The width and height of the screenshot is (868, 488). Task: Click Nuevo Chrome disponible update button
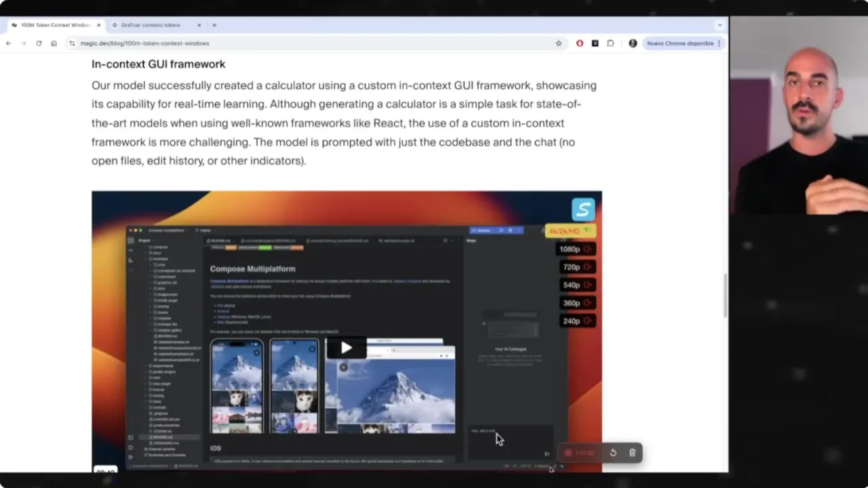[680, 43]
